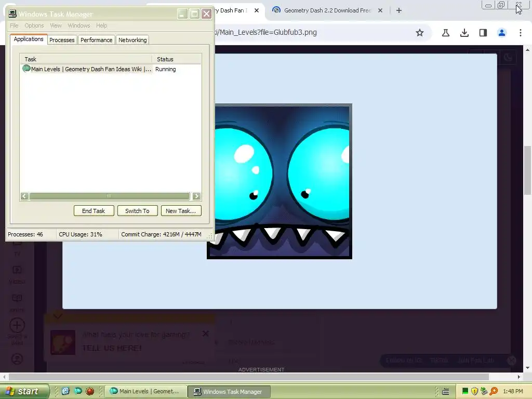
Task: Click the Main Levels taskbar button
Action: [x=145, y=392]
